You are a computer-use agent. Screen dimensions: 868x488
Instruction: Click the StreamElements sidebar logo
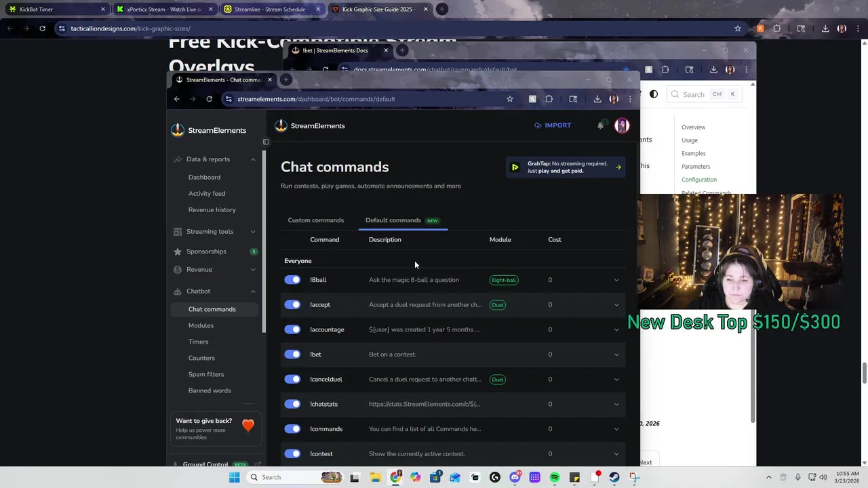178,130
